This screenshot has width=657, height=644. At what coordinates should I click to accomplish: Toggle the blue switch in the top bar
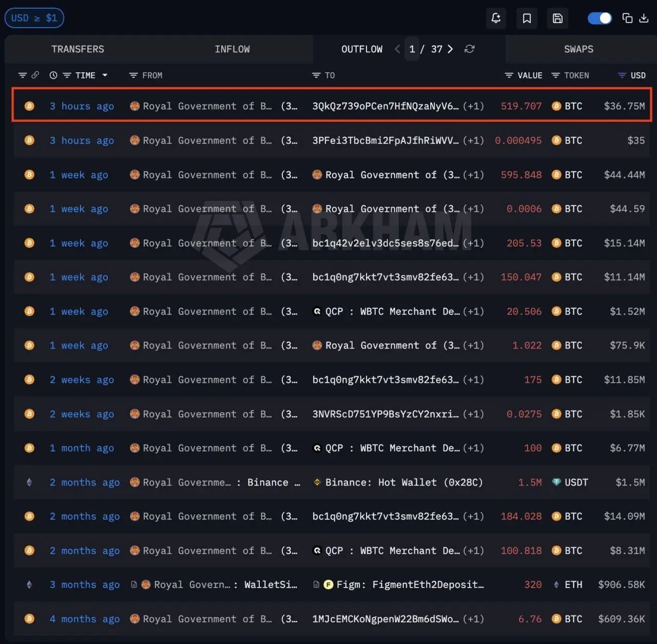pos(600,18)
